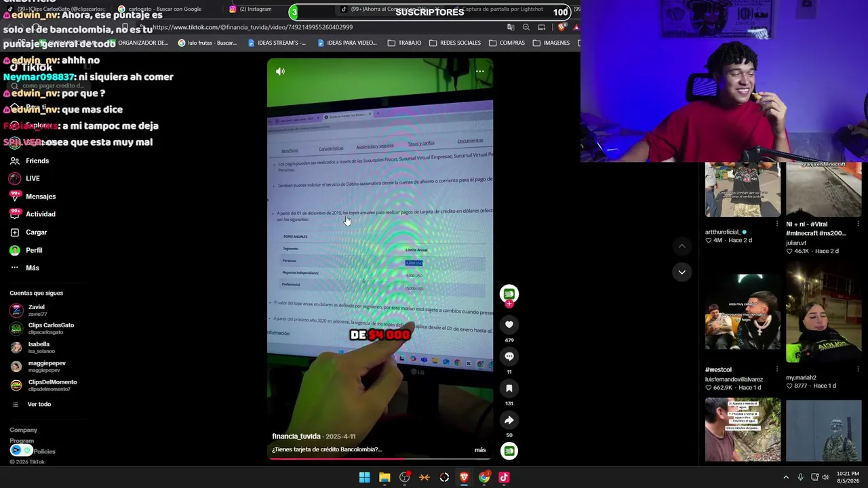Image resolution: width=868 pixels, height=488 pixels.
Task: Open Friends in the TikTok sidebar
Action: (29, 161)
